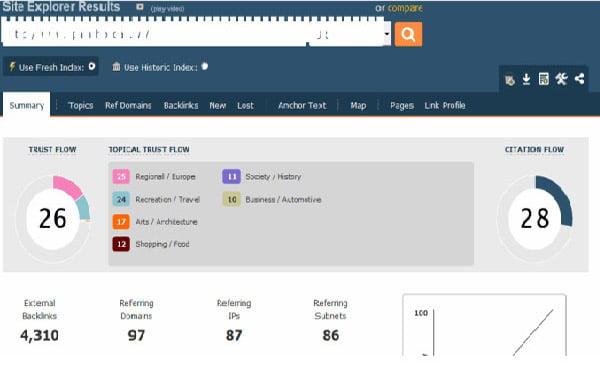Click the Referring Domains value 97
Viewport: 600px width, 380px height.
pyautogui.click(x=136, y=335)
